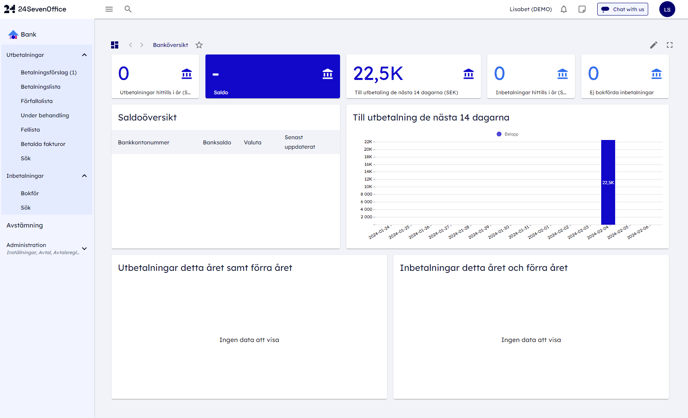Image resolution: width=688 pixels, height=418 pixels.
Task: Mark Banköversikt as favorite with star
Action: pyautogui.click(x=199, y=45)
